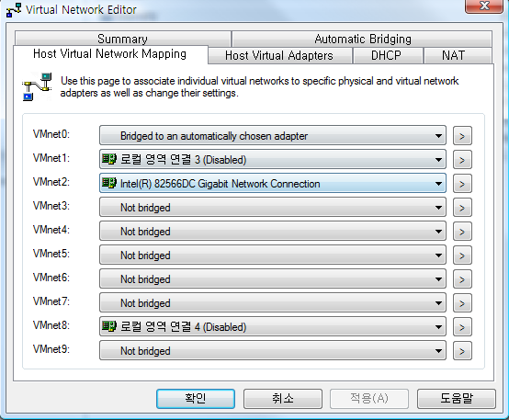Switch to the Summary tab

pyautogui.click(x=123, y=39)
